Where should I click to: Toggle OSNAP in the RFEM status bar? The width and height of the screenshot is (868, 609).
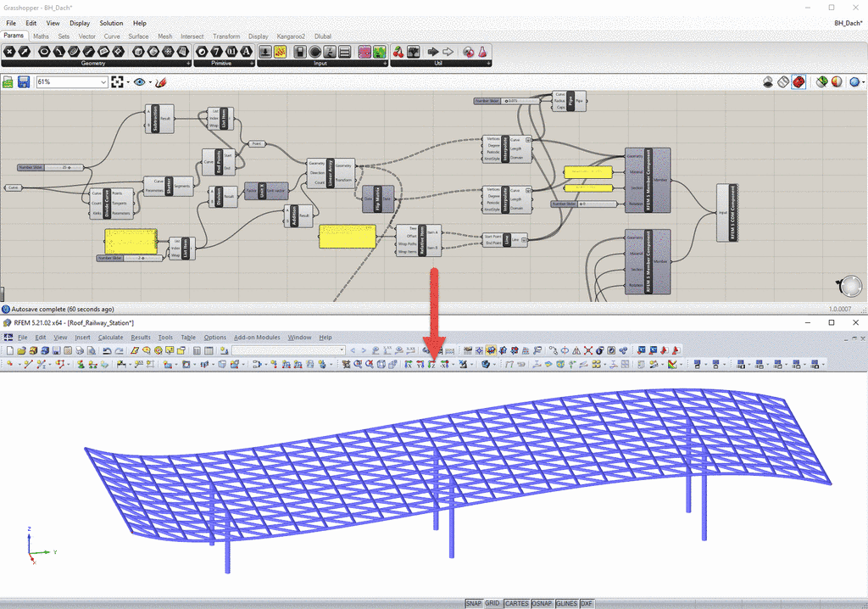coord(542,603)
